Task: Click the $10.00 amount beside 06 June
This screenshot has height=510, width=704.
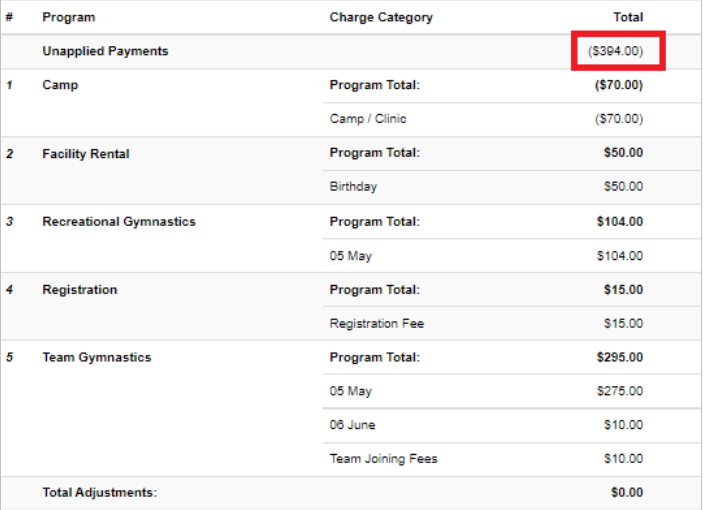Action: click(x=624, y=425)
